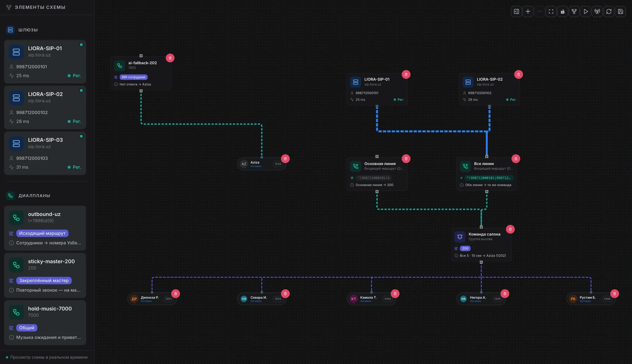
Task: Click the ДР avatar of Дилноза Р.
Action: [x=134, y=299]
